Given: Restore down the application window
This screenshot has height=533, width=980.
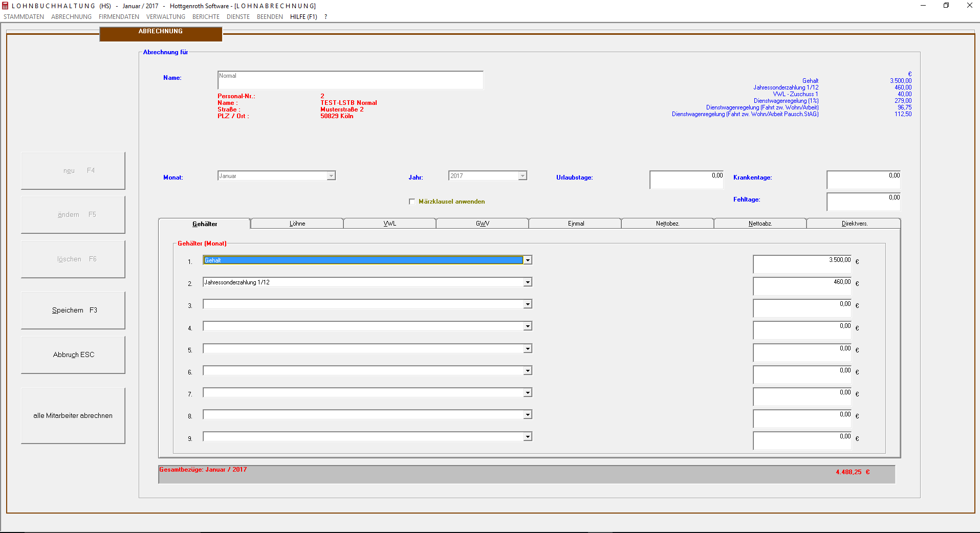Looking at the screenshot, I should coord(946,6).
